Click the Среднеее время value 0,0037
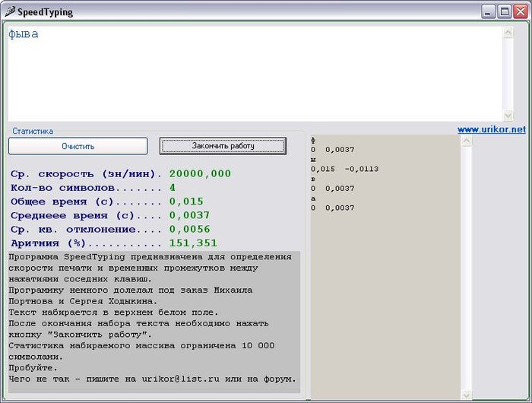Image resolution: width=532 pixels, height=403 pixels. point(190,215)
